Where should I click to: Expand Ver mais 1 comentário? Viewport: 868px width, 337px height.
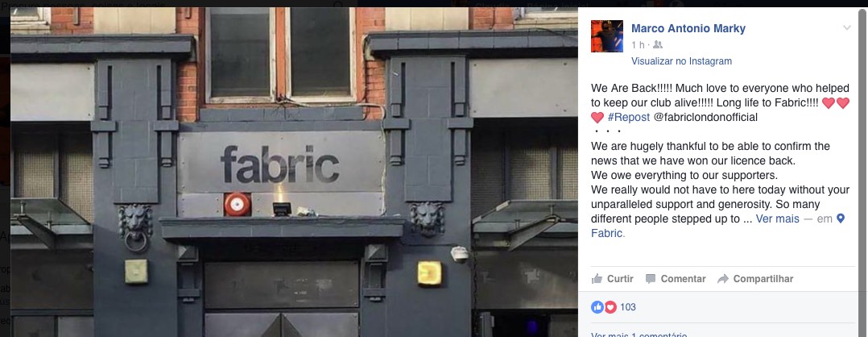tap(639, 335)
